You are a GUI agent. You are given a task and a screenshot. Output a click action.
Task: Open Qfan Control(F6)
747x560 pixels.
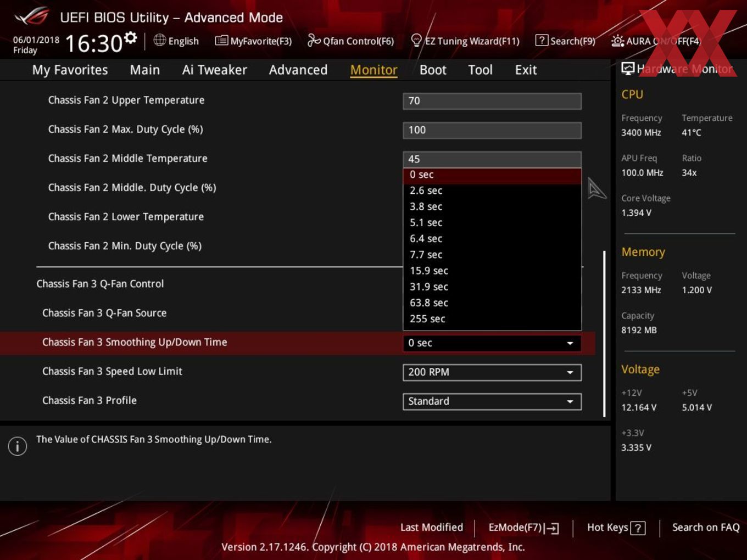point(350,41)
